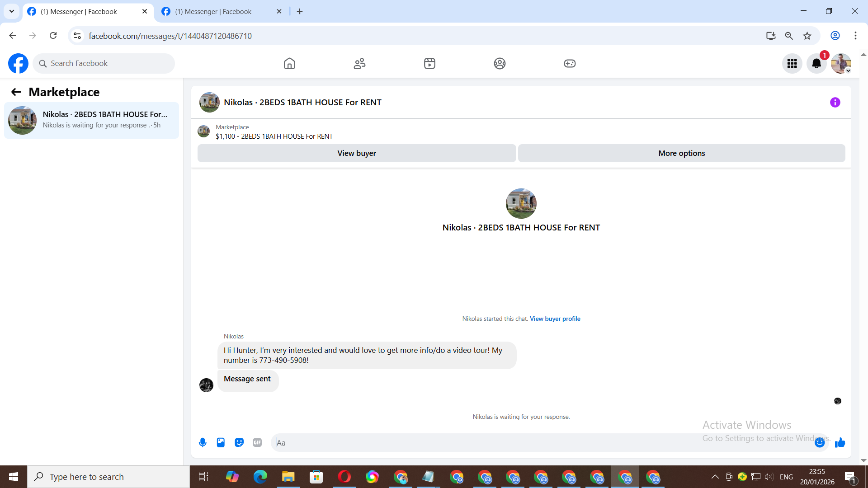Open conversation information purple icon

(835, 103)
